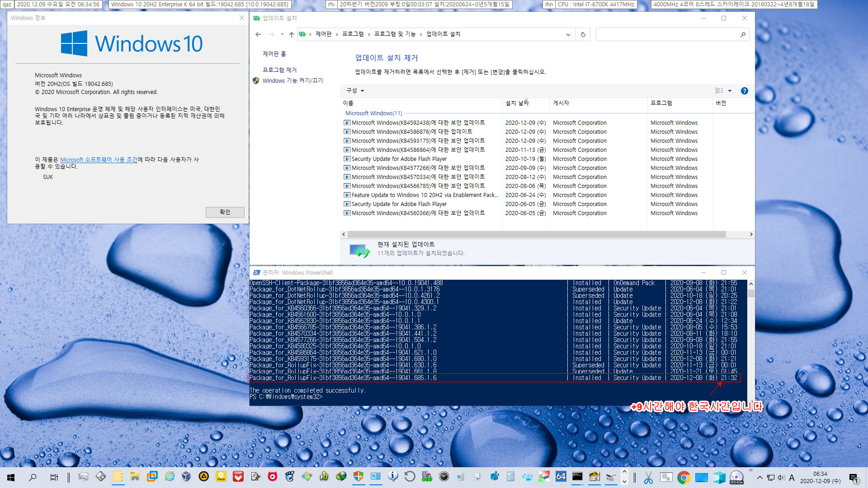Open yellow Player icon on taskbar
Screen dimensions: 868x488
[x=221, y=477]
